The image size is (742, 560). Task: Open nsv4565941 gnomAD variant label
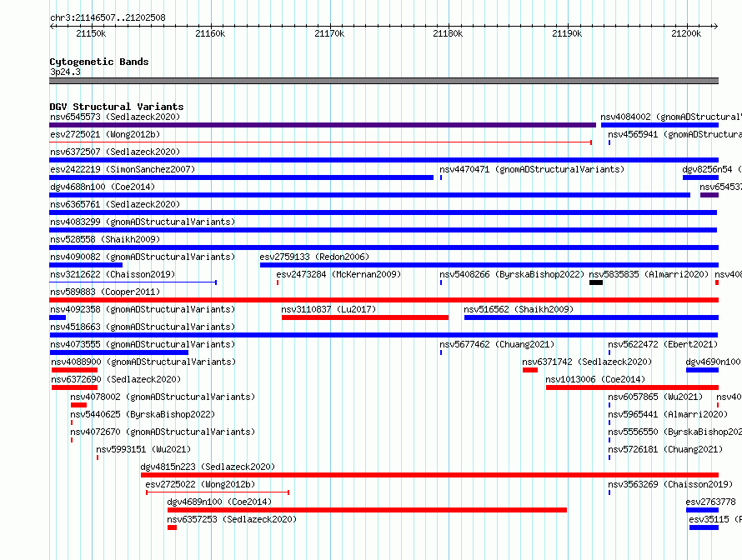point(674,134)
